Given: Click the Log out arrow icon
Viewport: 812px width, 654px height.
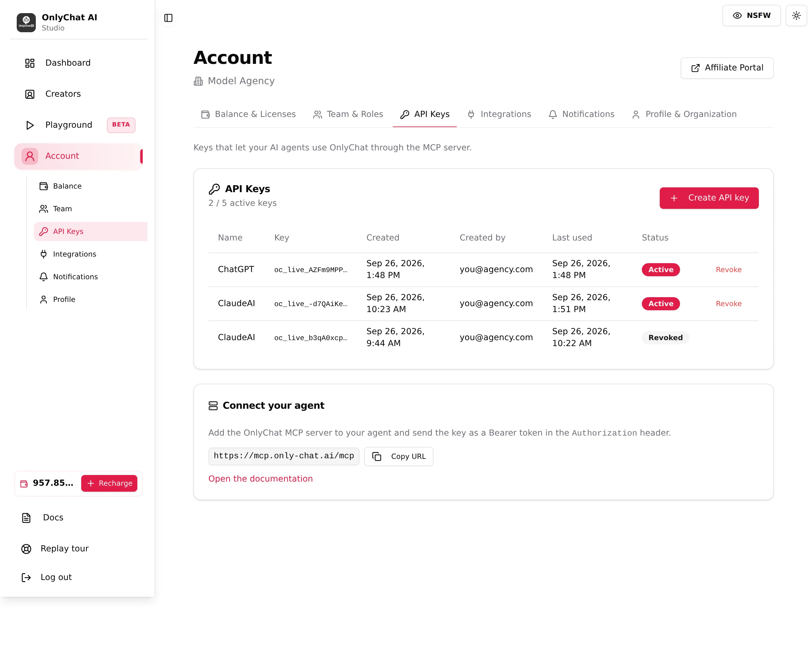Looking at the screenshot, I should click(x=26, y=578).
